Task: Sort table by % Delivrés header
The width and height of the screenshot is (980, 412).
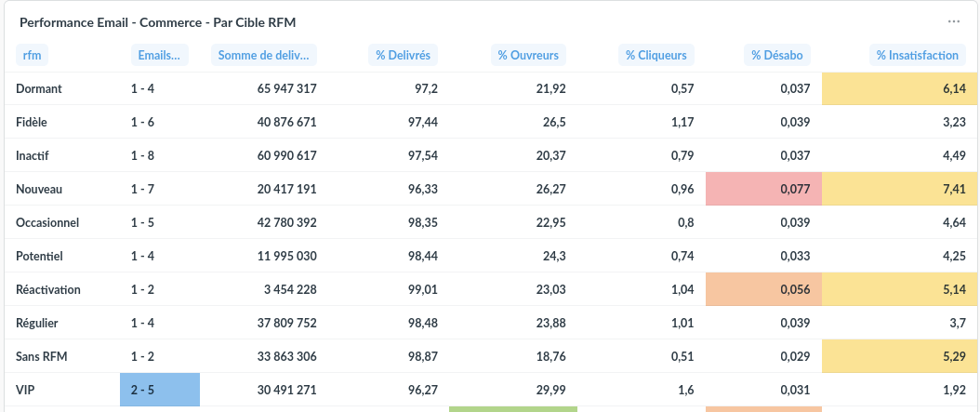Action: [404, 55]
